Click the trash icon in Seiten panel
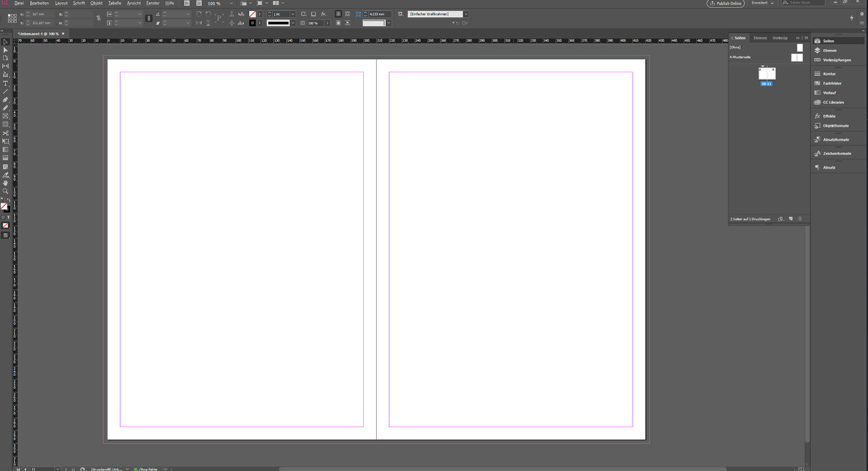 coord(800,219)
